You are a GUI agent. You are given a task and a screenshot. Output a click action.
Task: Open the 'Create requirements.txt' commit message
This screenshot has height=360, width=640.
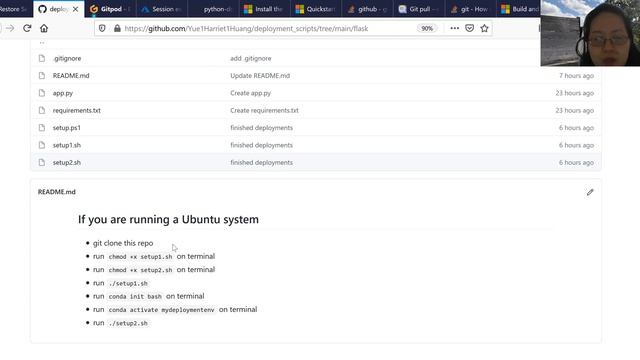(x=264, y=110)
